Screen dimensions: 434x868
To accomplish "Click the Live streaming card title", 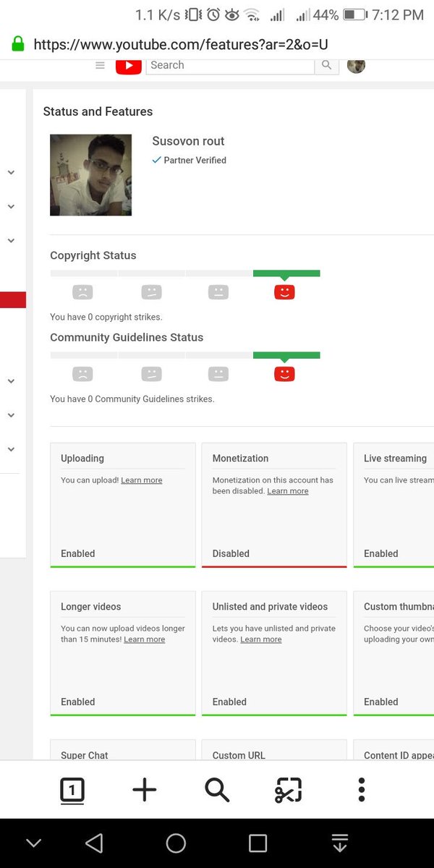I will (x=395, y=459).
